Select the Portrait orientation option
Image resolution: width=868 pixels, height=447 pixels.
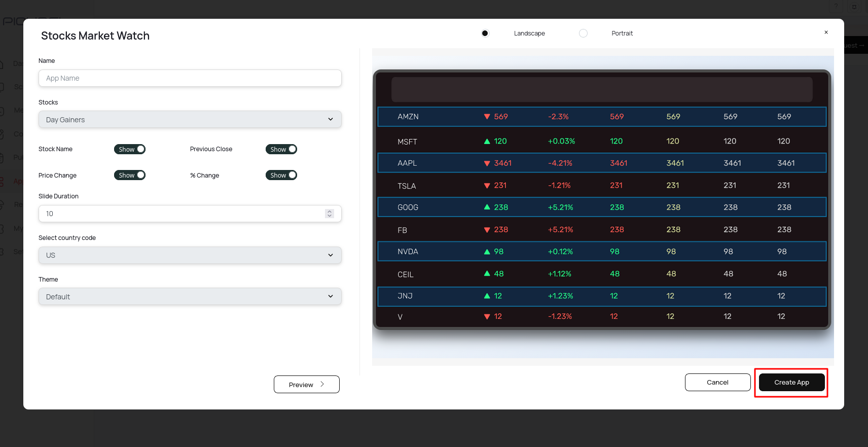tap(583, 33)
